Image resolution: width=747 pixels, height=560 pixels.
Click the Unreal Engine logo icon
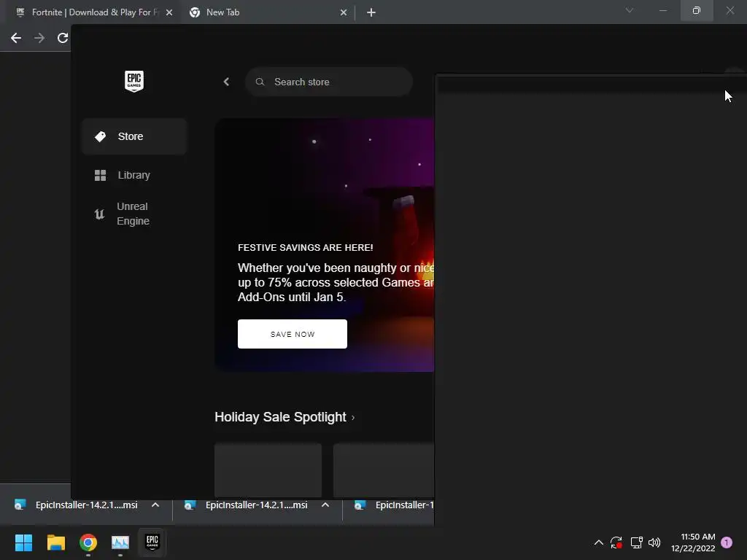point(99,214)
